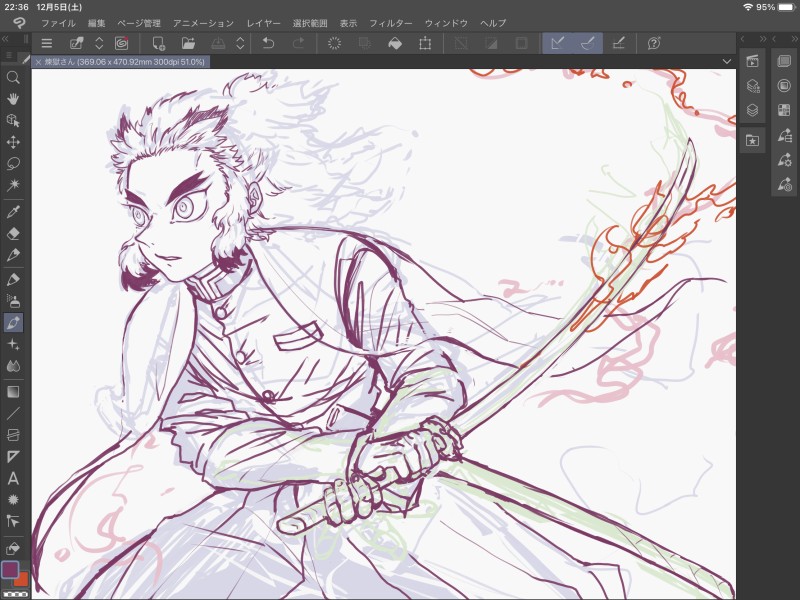Viewport: 800px width, 600px height.
Task: Select the Eyedropper tool
Action: coord(13,212)
